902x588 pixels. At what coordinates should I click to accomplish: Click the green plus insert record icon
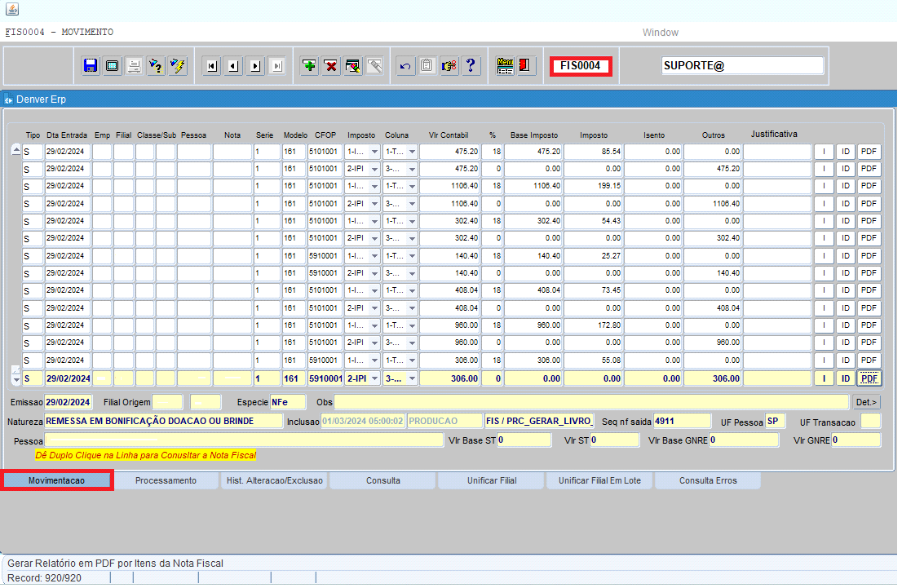point(310,66)
